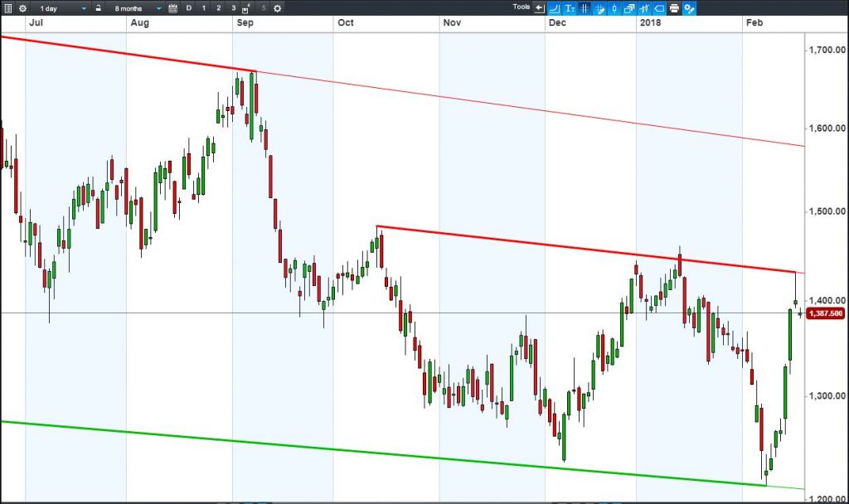This screenshot has height=504, width=849.
Task: Click the Sep time axis label
Action: [245, 22]
